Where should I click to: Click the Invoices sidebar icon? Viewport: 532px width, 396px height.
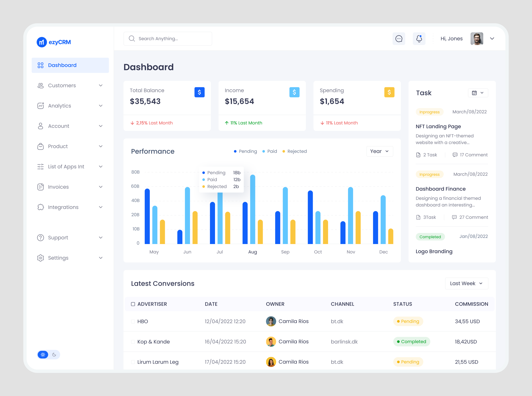coord(41,187)
